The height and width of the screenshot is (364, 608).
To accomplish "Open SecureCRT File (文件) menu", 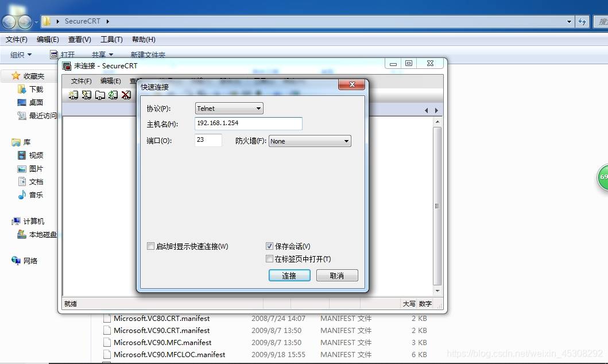I will [81, 81].
